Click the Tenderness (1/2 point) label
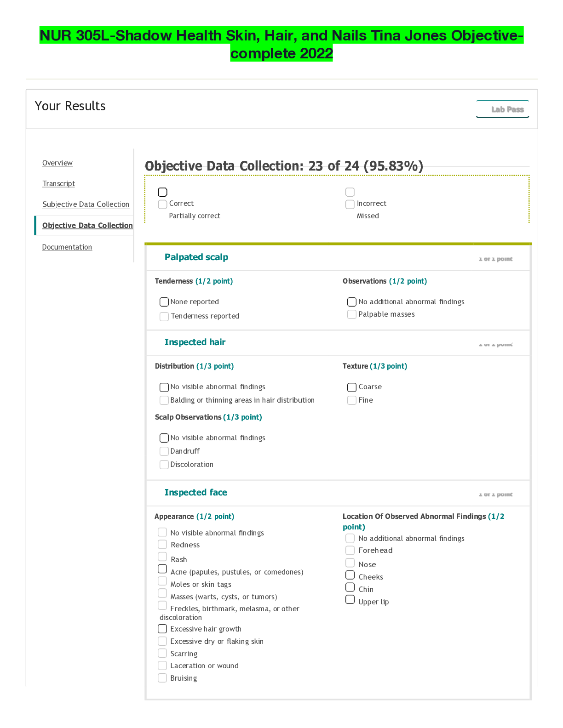Image resolution: width=563 pixels, height=728 pixels. (194, 281)
